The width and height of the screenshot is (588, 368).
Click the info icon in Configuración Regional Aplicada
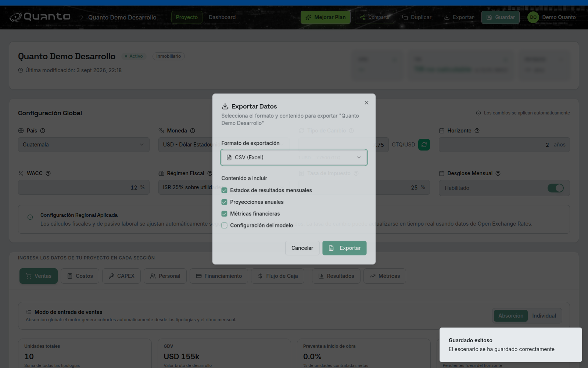click(30, 217)
